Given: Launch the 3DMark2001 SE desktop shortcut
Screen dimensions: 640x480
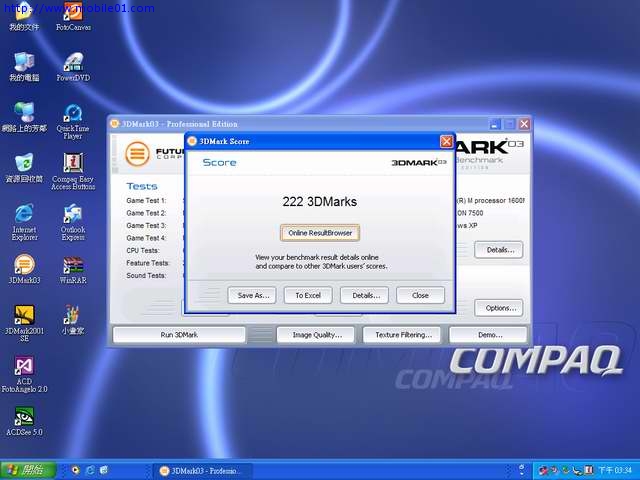Looking at the screenshot, I should (x=24, y=323).
